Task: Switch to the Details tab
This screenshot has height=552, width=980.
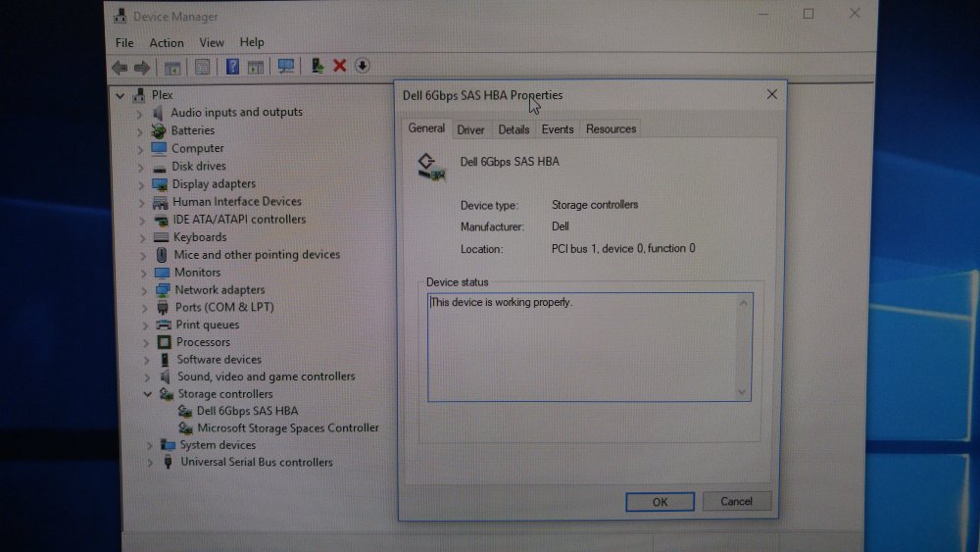Action: tap(514, 129)
